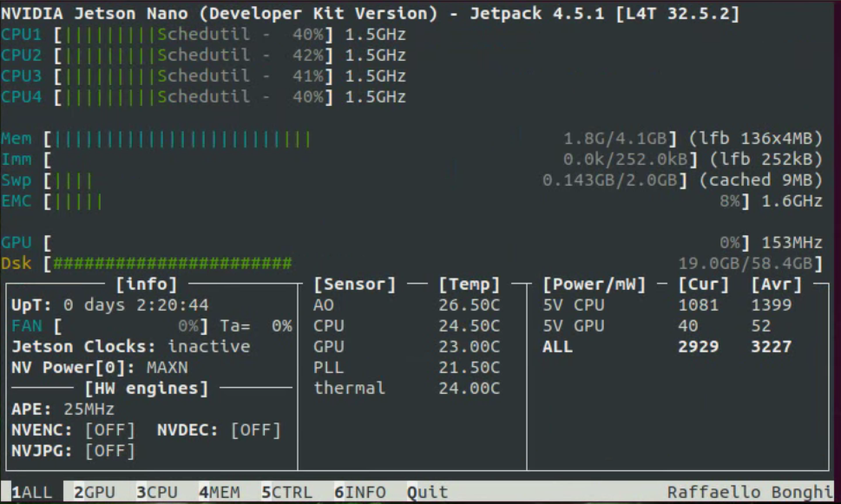Click the NVDEC [OFF] status
This screenshot has height=504, width=841.
256,430
